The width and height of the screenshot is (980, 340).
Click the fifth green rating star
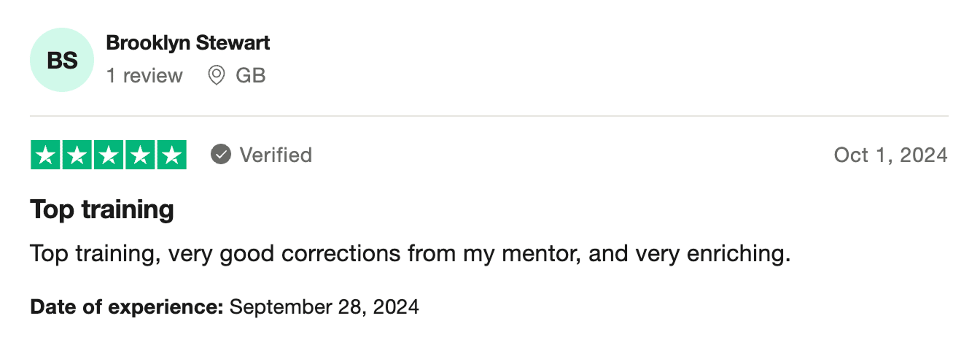pyautogui.click(x=171, y=155)
